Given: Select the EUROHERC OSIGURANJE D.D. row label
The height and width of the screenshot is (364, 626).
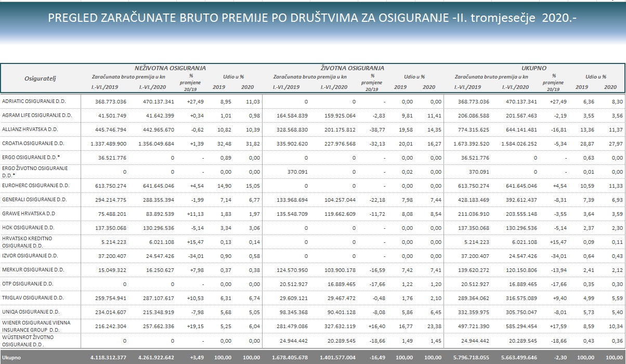Looking at the screenshot, I should tap(36, 185).
